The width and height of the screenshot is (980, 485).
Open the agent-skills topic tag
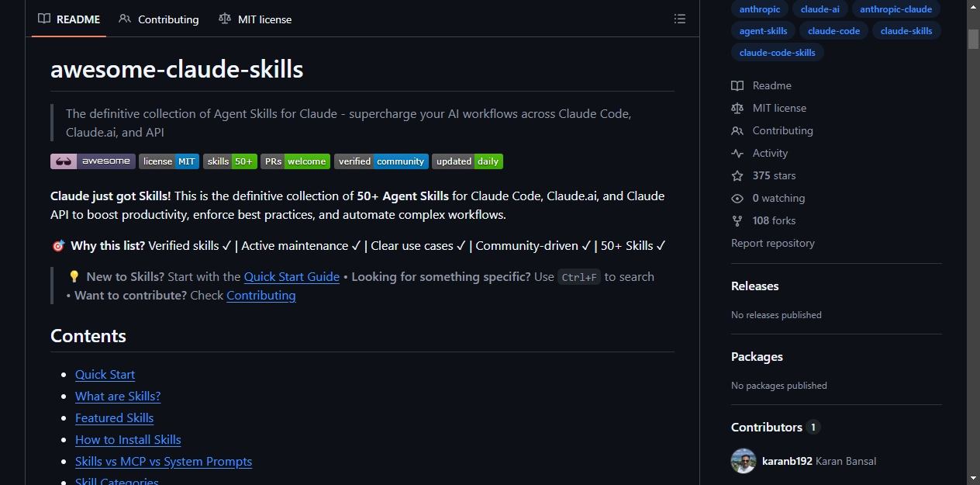tap(764, 31)
